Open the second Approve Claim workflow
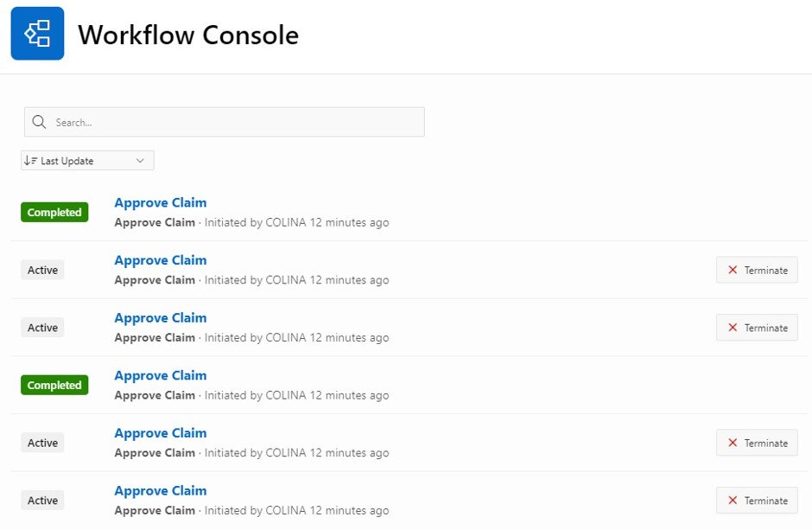Screen dimensions: 812x530 pyautogui.click(x=160, y=259)
